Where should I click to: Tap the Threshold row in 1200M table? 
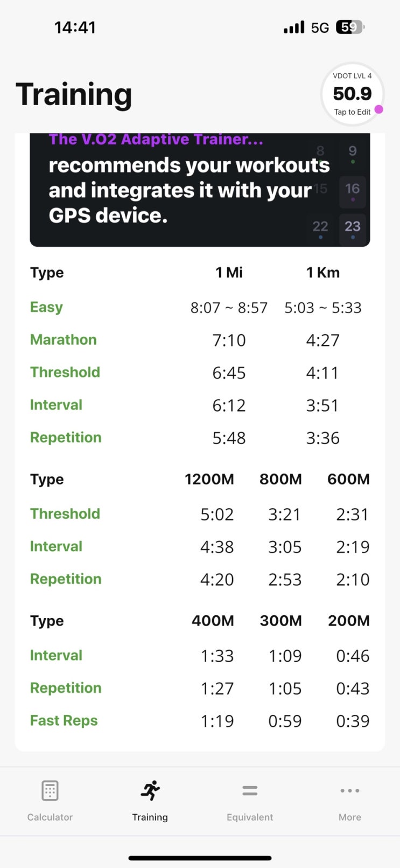[x=200, y=514]
